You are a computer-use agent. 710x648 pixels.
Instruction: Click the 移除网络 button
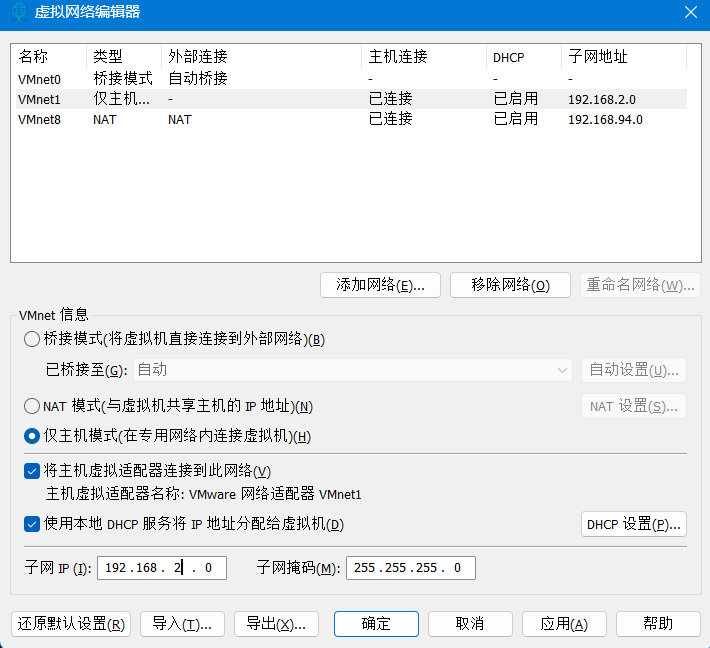[510, 285]
